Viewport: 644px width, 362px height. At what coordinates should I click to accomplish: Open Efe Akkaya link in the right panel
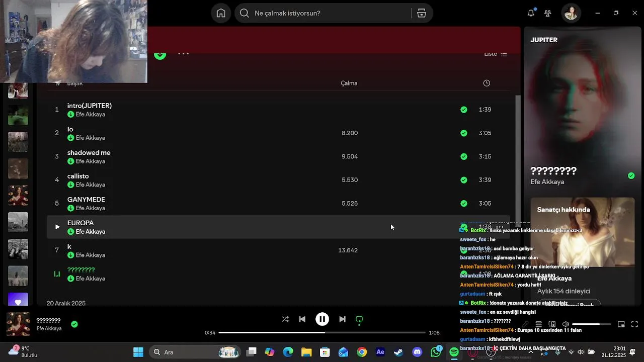(x=547, y=182)
